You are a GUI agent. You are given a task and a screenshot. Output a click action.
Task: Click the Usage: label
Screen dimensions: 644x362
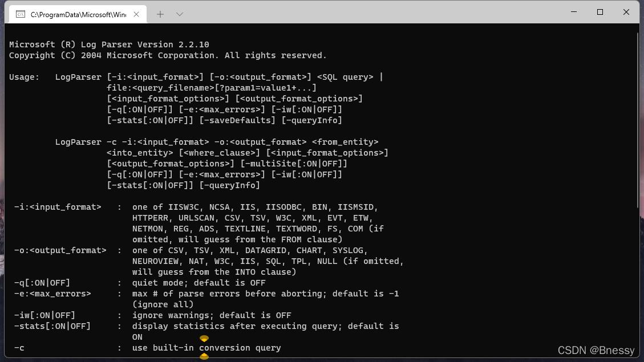tap(24, 77)
